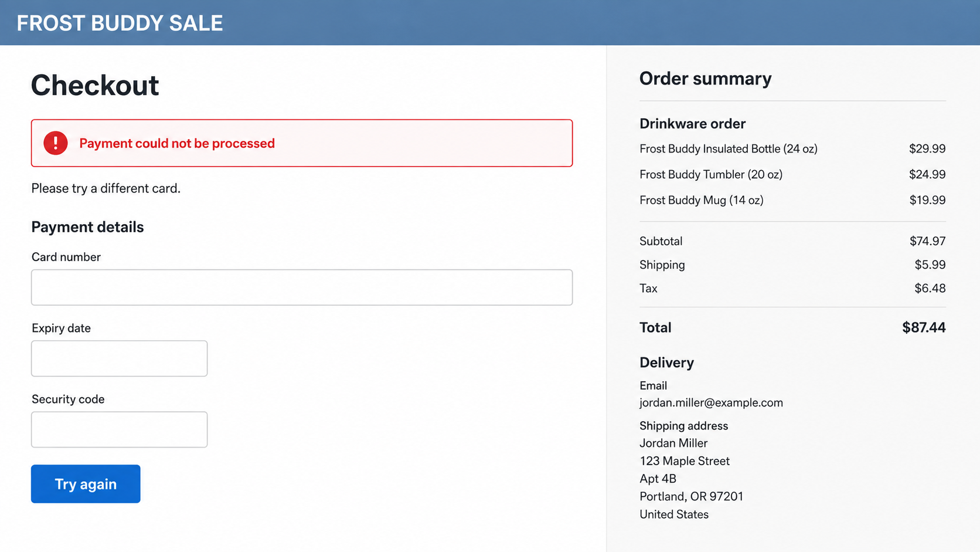Click the $87.44 total amount

click(924, 327)
